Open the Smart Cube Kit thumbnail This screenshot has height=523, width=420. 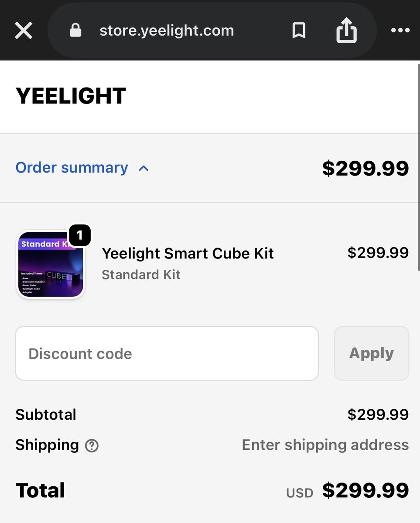click(x=51, y=265)
